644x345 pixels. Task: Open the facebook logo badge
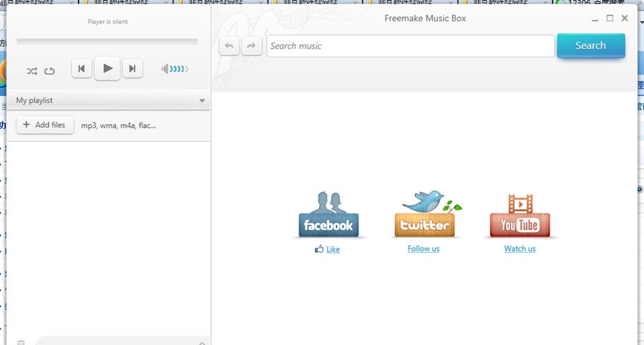tap(328, 214)
